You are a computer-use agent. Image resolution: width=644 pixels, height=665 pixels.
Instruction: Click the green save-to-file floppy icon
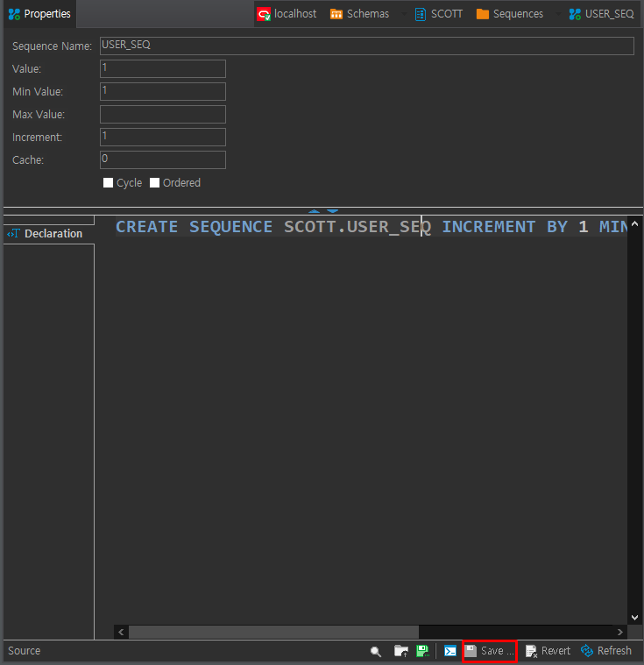[423, 651]
